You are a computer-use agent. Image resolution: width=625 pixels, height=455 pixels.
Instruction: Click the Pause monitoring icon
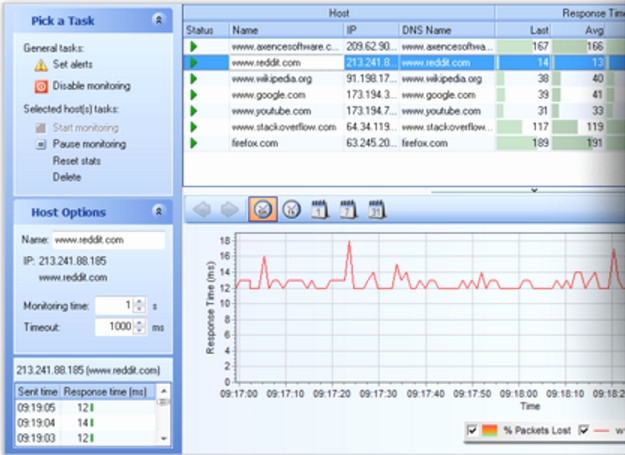tap(41, 144)
